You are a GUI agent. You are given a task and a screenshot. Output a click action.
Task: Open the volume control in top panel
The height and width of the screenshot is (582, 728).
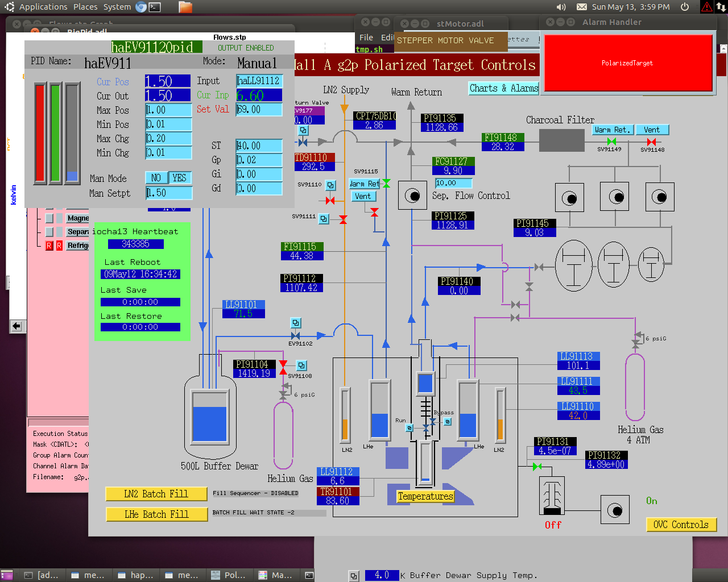point(561,7)
